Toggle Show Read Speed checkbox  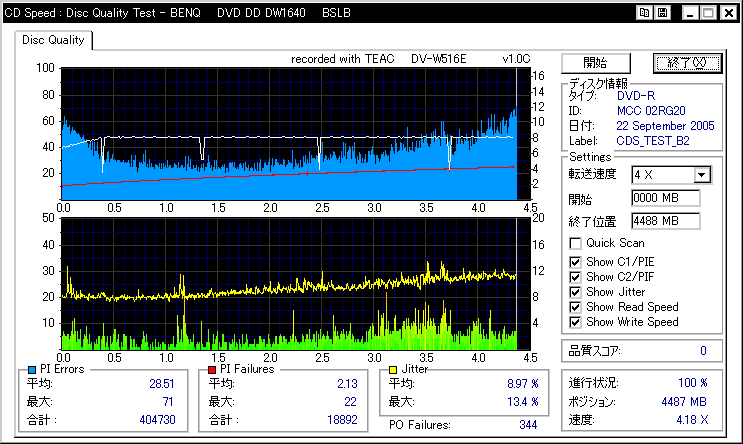click(x=575, y=307)
